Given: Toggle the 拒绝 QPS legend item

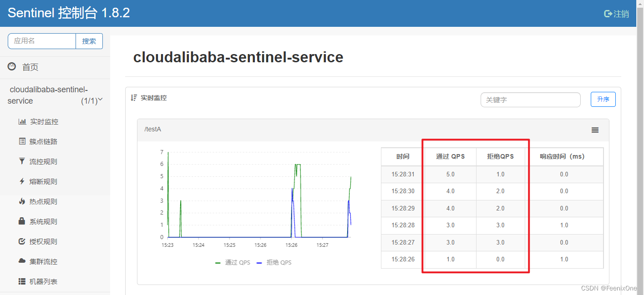Looking at the screenshot, I should tap(274, 263).
